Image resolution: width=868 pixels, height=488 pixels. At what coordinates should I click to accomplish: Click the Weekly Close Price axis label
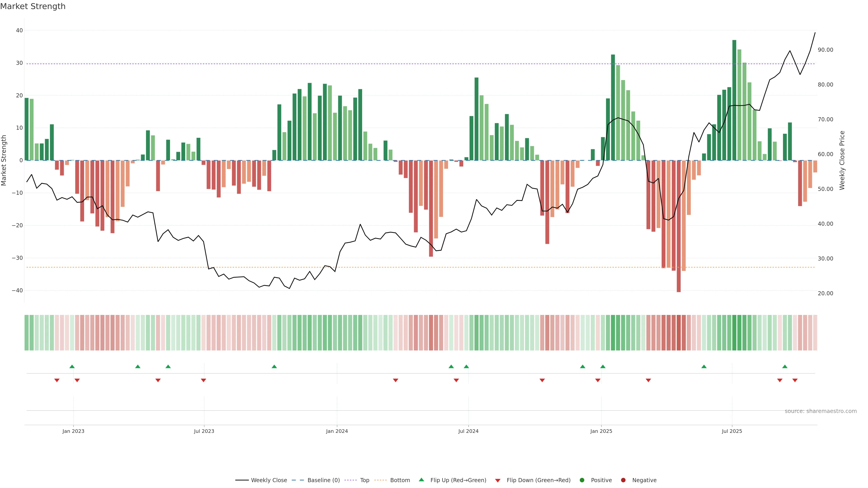[842, 160]
